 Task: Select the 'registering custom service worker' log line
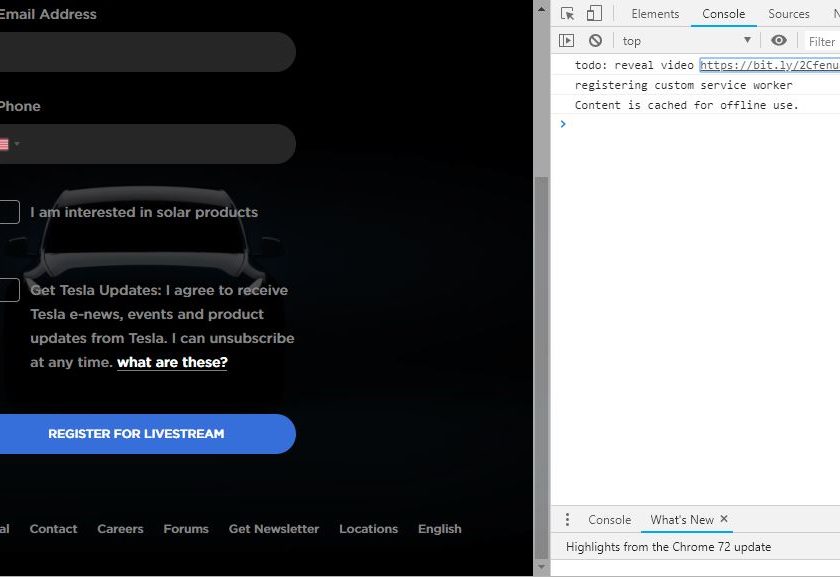[x=684, y=85]
